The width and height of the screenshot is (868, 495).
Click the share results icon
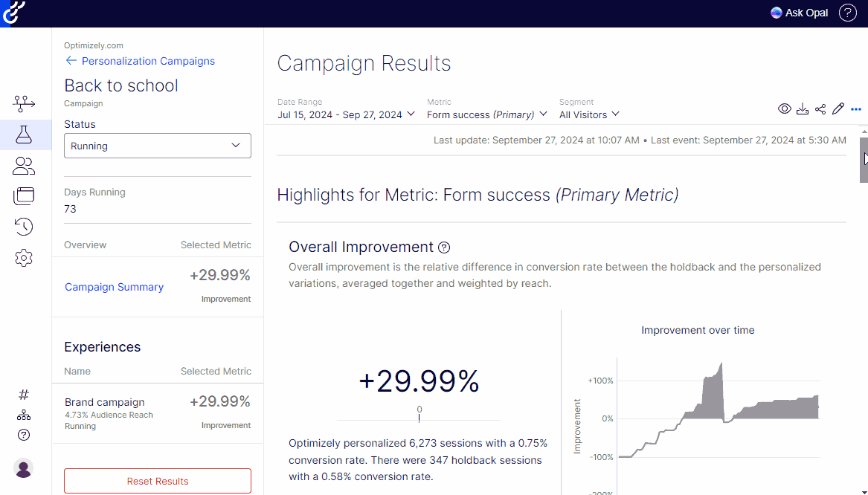(x=820, y=109)
